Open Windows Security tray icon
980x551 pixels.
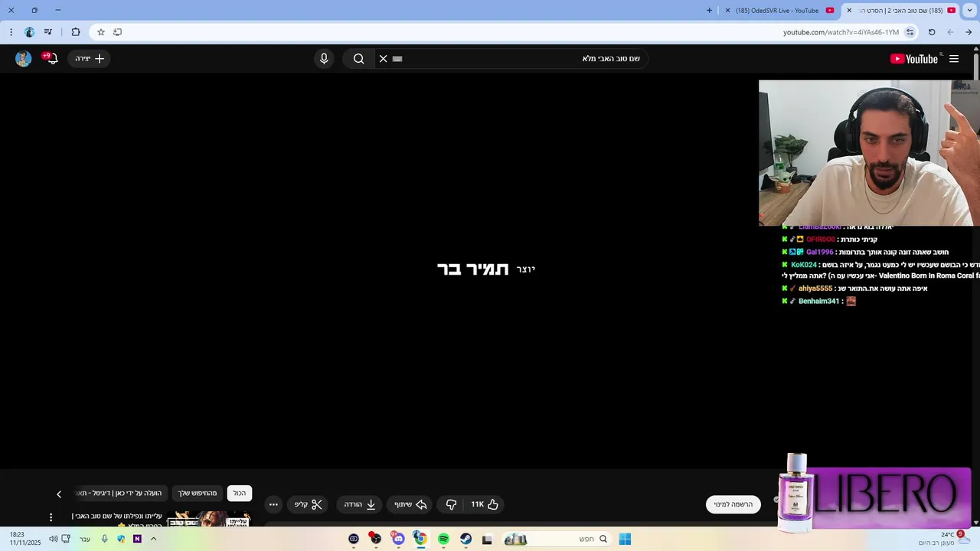(121, 539)
